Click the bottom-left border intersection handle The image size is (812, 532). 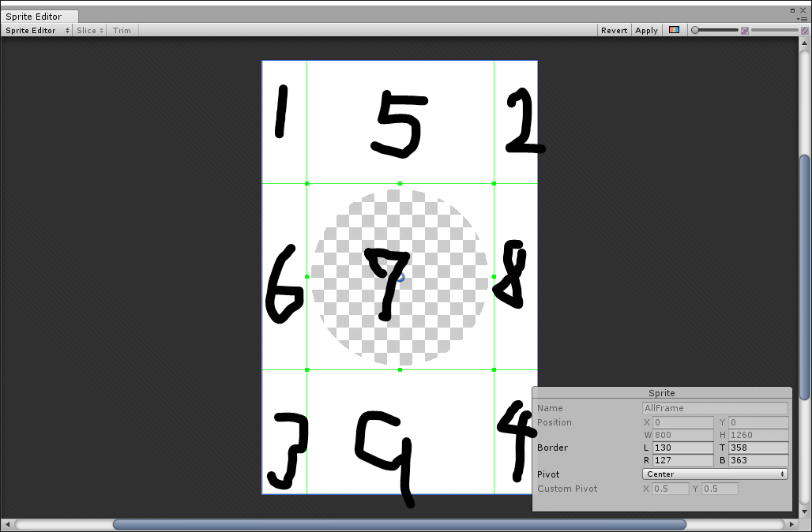(x=307, y=369)
